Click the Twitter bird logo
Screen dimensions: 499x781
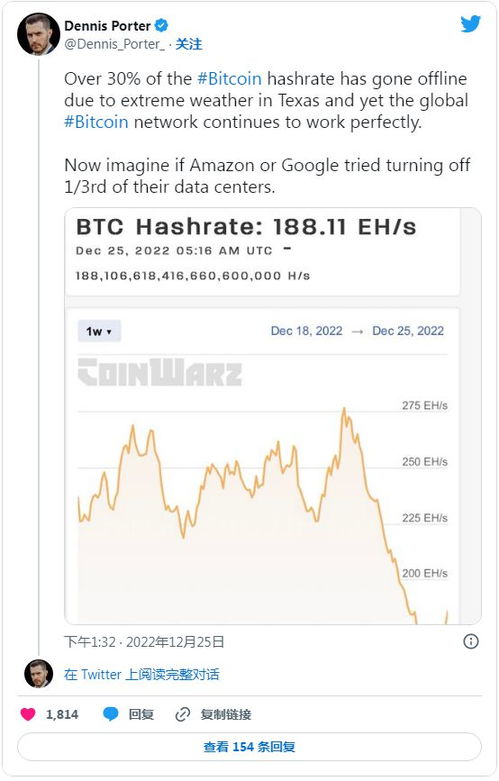point(470,24)
